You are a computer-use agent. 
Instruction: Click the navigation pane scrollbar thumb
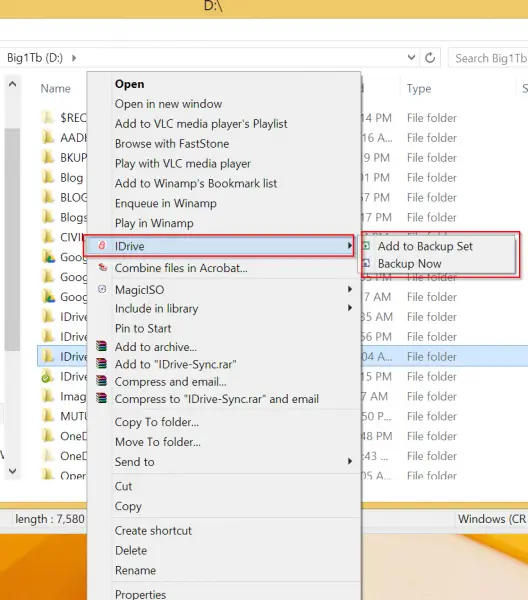tap(12, 240)
